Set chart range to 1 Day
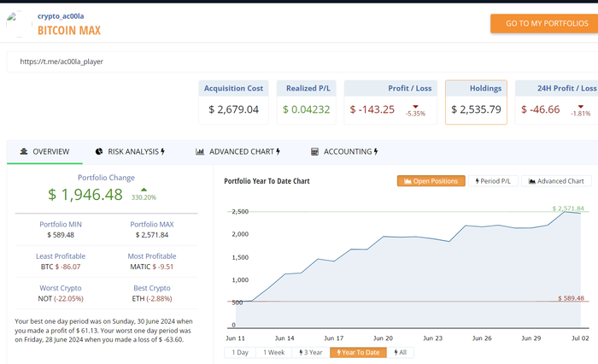Viewport: 598px width, 364px height. tap(240, 352)
